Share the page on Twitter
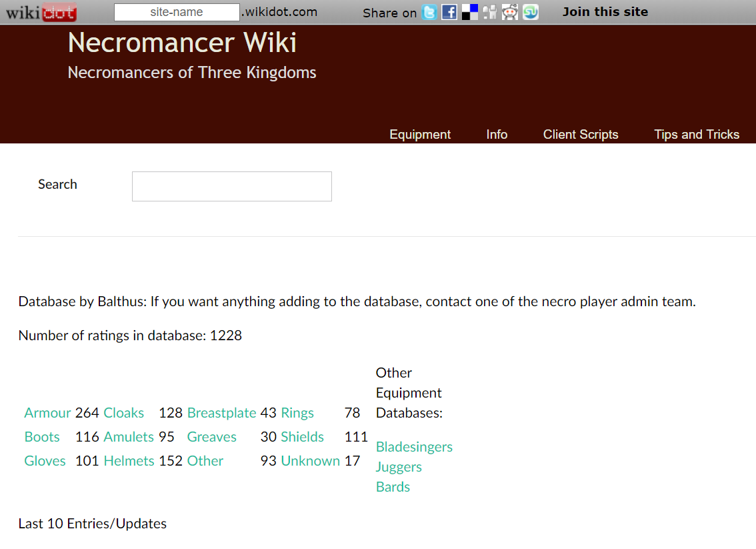The image size is (756, 549). pos(429,12)
